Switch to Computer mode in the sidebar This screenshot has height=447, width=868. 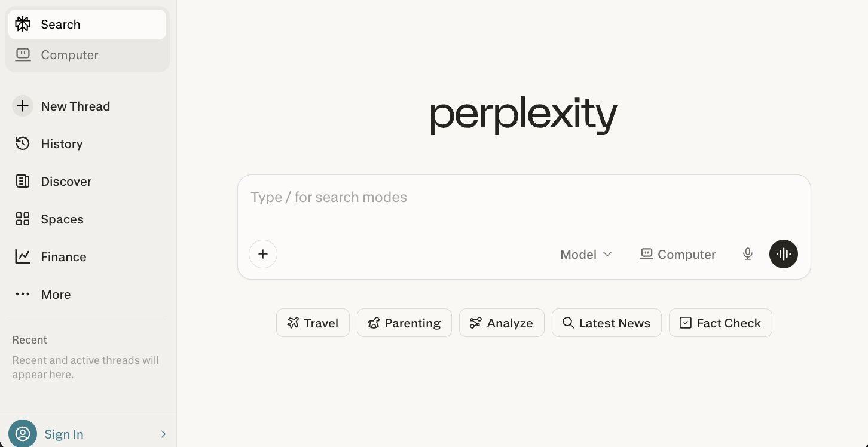[x=69, y=54]
